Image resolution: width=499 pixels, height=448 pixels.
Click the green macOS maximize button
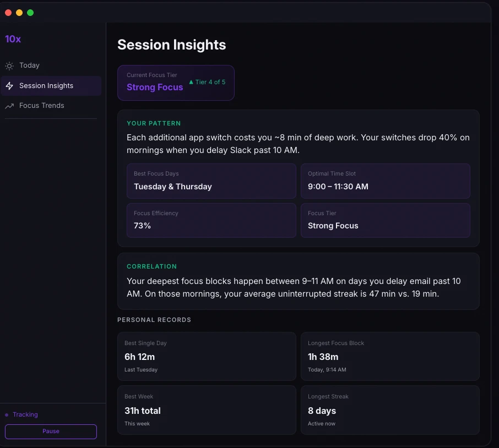pos(30,13)
